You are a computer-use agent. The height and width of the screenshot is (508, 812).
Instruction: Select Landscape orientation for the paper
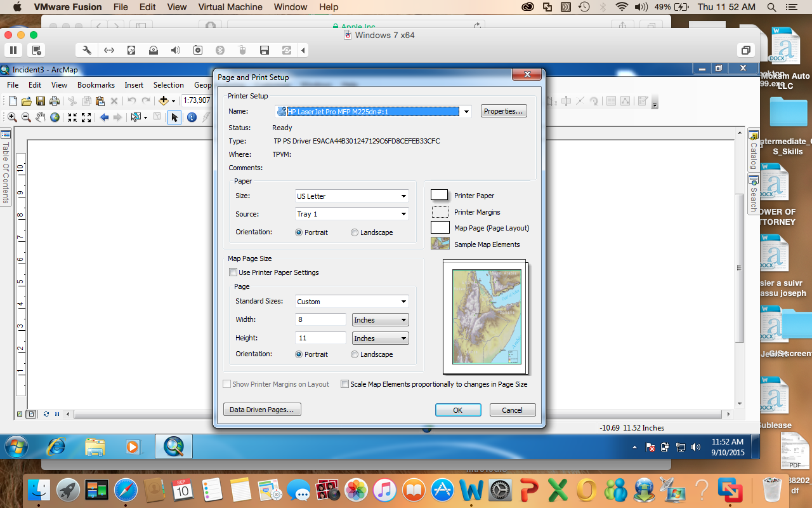click(355, 232)
